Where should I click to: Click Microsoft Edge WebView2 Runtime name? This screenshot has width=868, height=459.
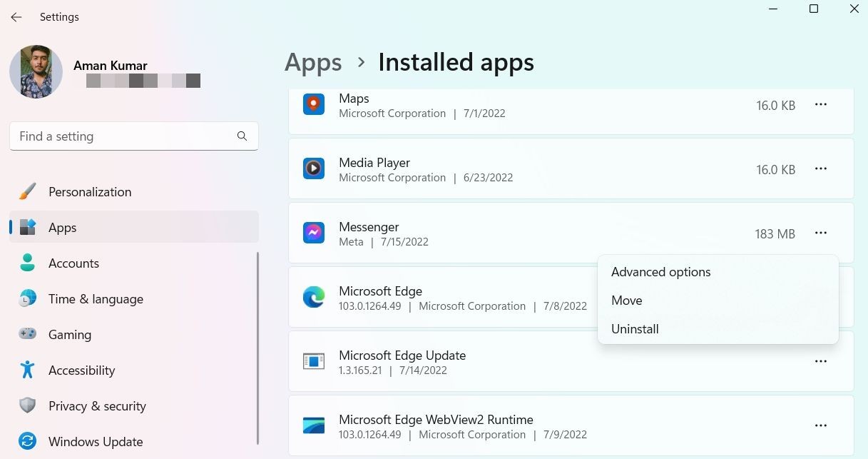[x=436, y=420]
